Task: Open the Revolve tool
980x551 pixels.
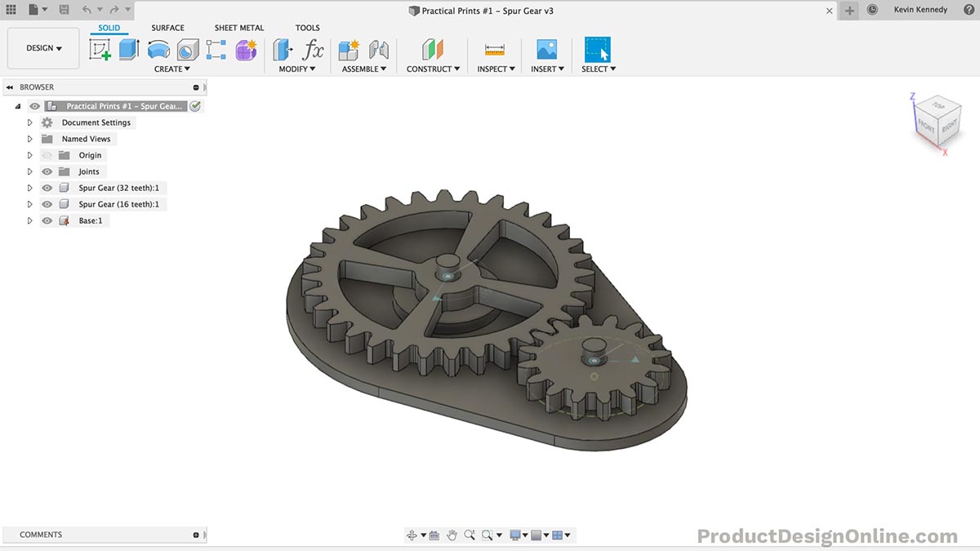Action: point(158,50)
